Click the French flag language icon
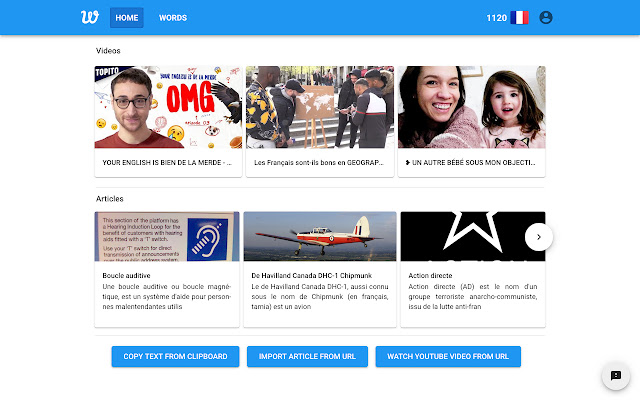Image resolution: width=640 pixels, height=400 pixels. 519,18
